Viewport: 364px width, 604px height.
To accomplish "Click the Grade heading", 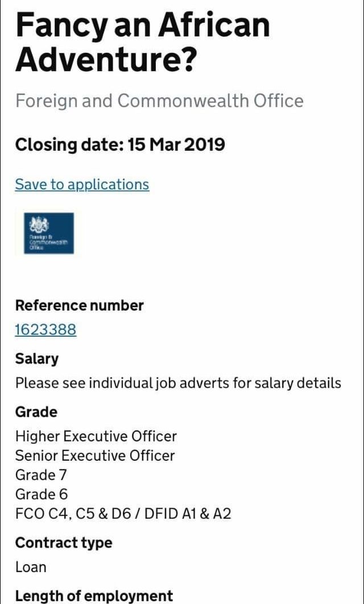I will pos(36,412).
